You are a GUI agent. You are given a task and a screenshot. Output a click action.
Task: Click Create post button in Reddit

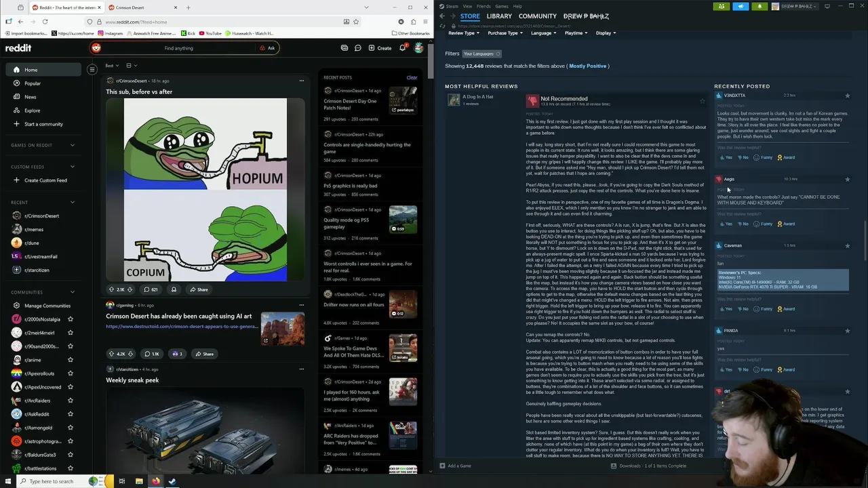(x=380, y=48)
